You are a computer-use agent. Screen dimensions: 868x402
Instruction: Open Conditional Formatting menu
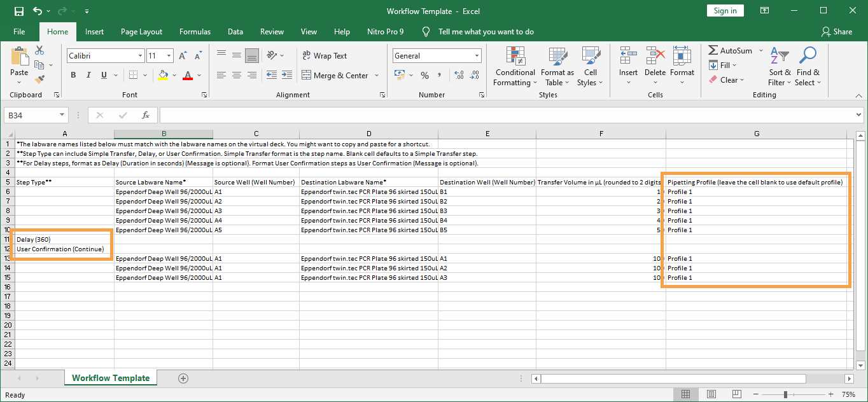point(515,66)
